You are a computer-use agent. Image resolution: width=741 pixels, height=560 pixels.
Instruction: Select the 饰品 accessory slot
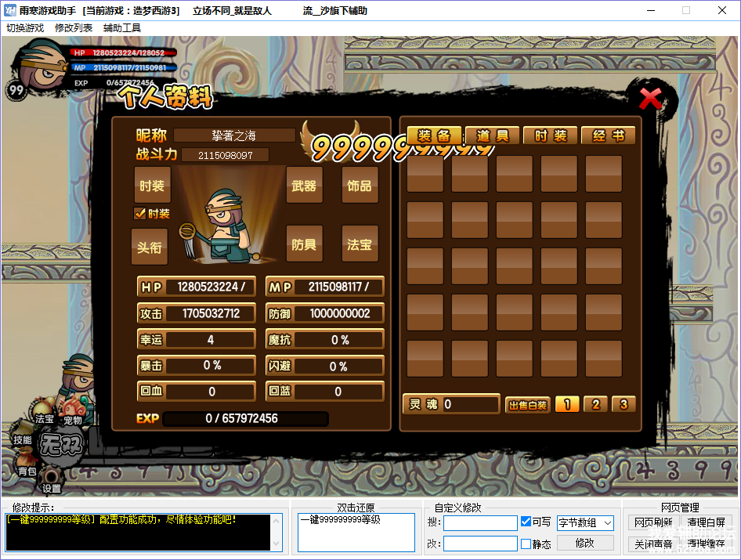pos(360,185)
